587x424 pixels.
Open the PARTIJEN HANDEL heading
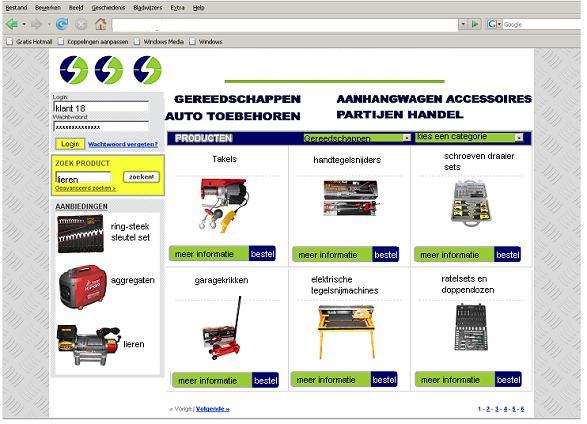pos(400,114)
